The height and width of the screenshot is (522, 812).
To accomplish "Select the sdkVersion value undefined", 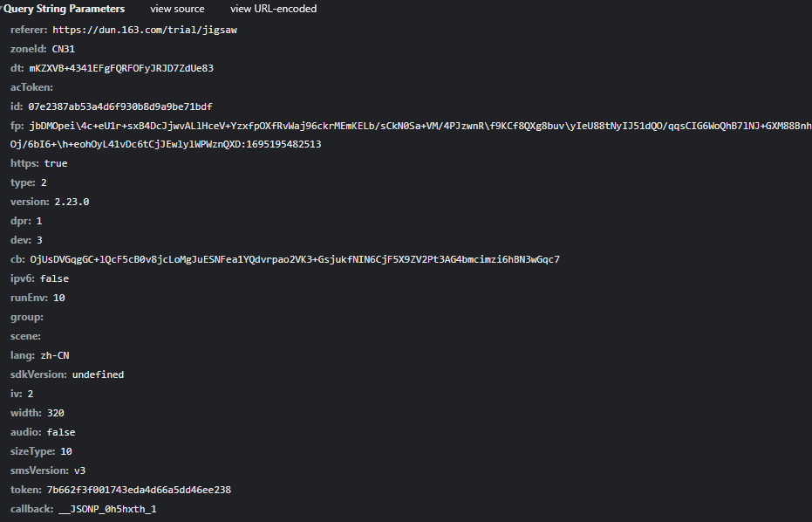I will (98, 374).
